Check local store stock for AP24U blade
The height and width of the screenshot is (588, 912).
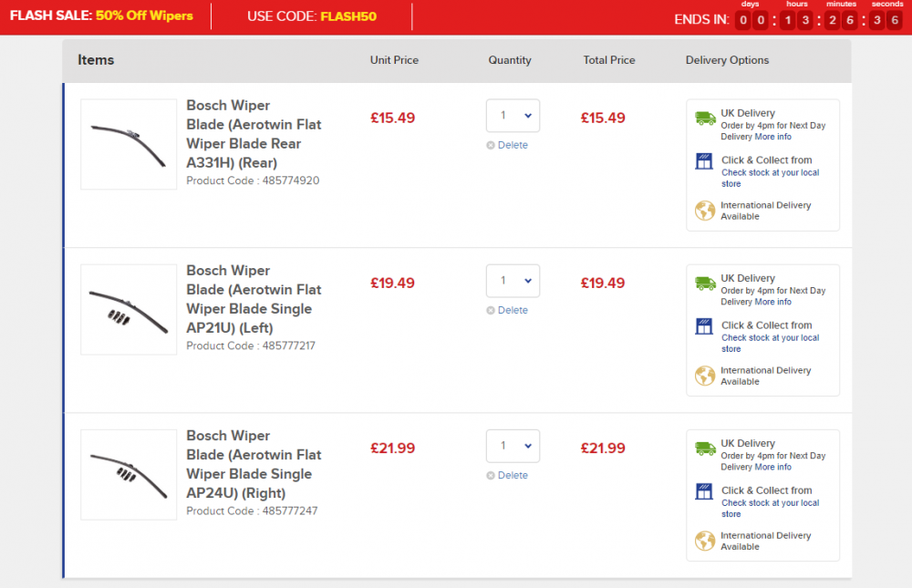click(x=770, y=509)
